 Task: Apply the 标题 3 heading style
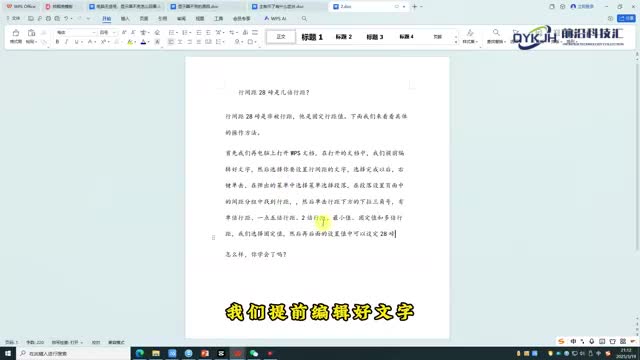coord(375,37)
